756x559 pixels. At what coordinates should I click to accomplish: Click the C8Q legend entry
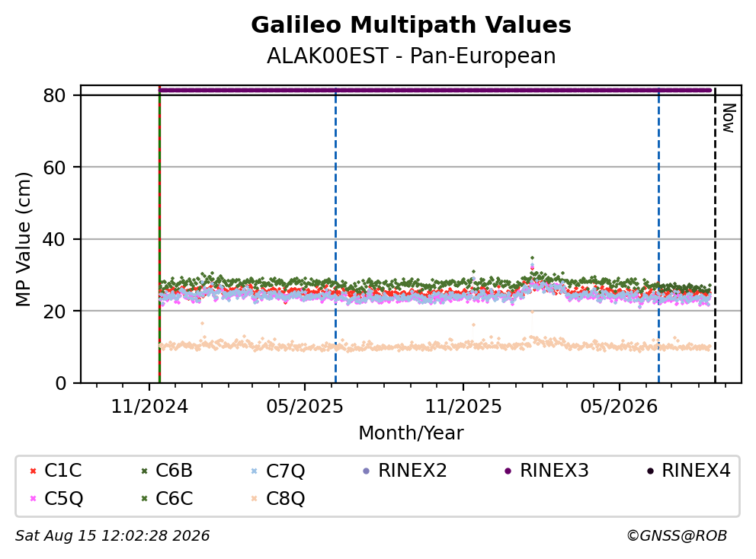[x=277, y=498]
